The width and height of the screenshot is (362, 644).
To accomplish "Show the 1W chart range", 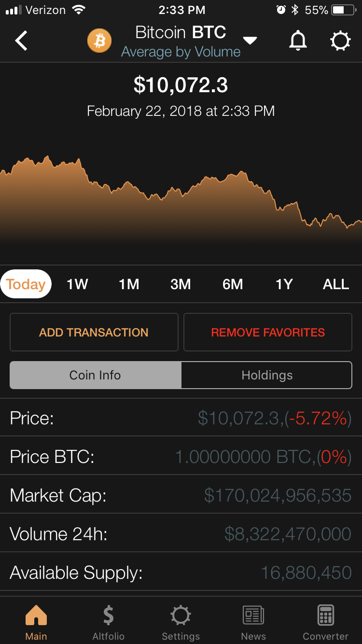I will (x=77, y=284).
